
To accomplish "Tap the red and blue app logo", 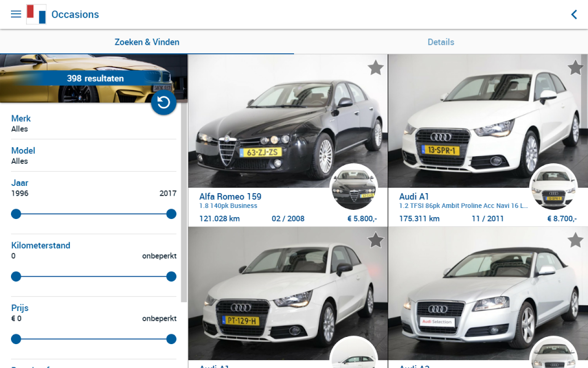I will click(x=36, y=14).
